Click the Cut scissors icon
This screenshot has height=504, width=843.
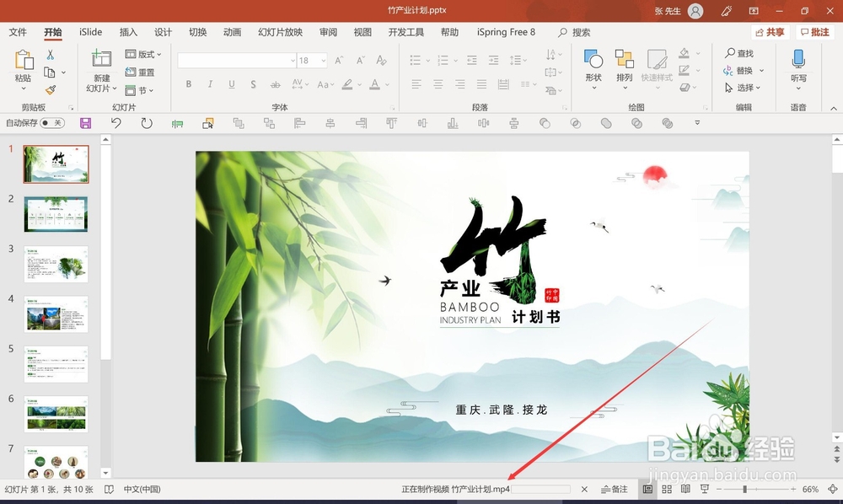[x=50, y=55]
